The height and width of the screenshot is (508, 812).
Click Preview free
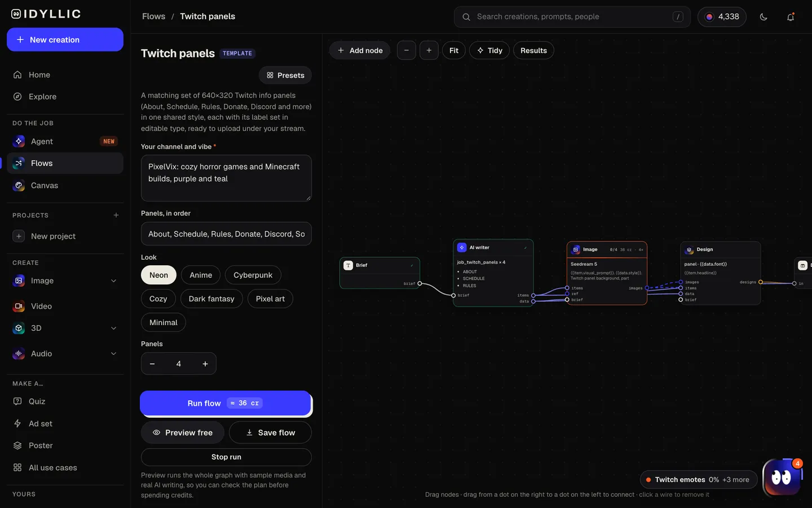point(183,432)
